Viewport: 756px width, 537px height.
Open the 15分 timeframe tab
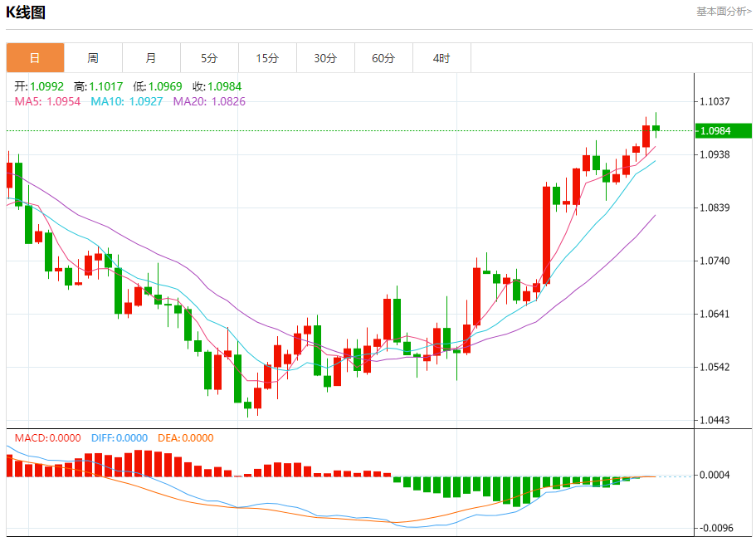tap(267, 58)
